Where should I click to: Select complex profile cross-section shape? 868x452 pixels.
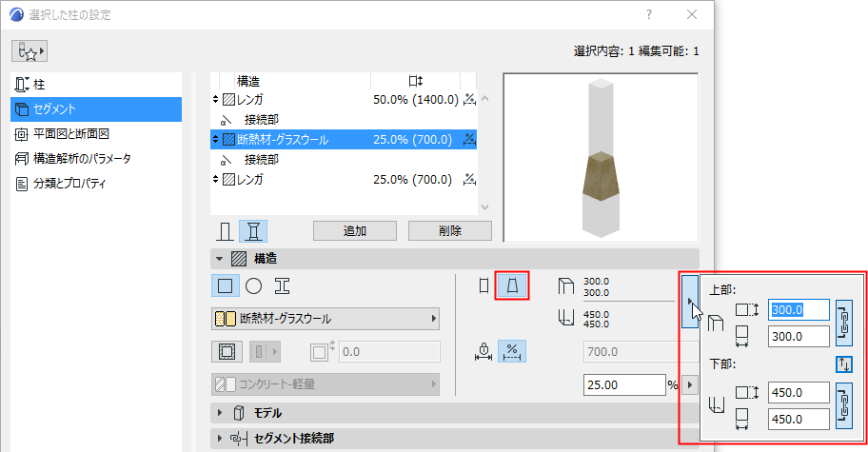(x=283, y=286)
